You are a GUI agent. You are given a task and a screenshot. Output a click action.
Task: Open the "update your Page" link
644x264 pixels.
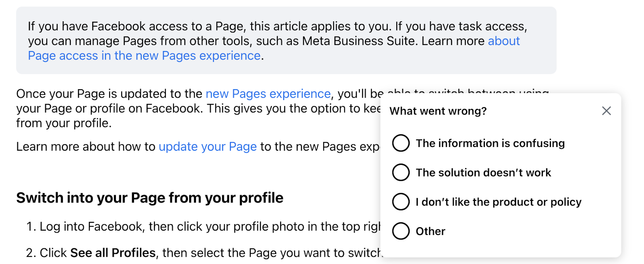tap(208, 147)
